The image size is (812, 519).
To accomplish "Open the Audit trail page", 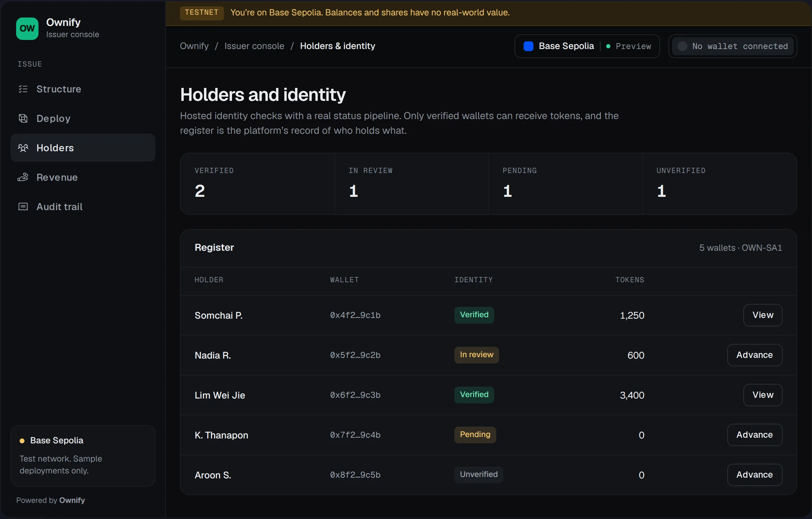I will point(83,207).
